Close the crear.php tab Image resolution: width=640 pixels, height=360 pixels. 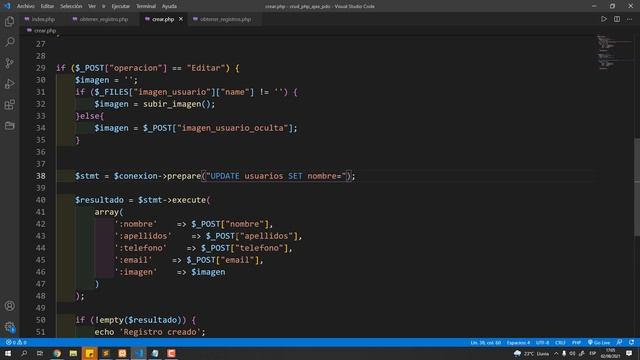click(x=181, y=19)
